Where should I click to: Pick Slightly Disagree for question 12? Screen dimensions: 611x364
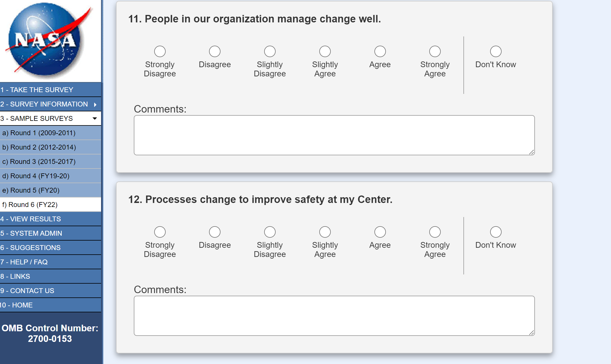pos(270,232)
